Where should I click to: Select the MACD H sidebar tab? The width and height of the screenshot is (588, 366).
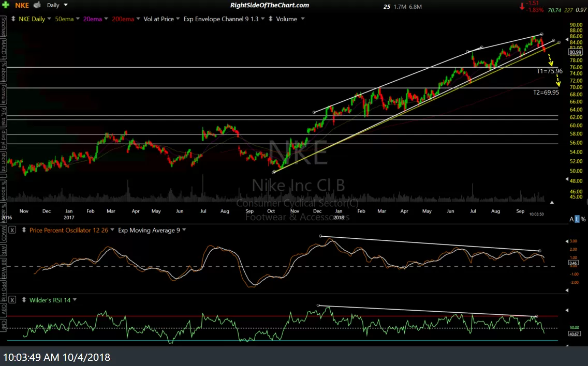point(4,49)
